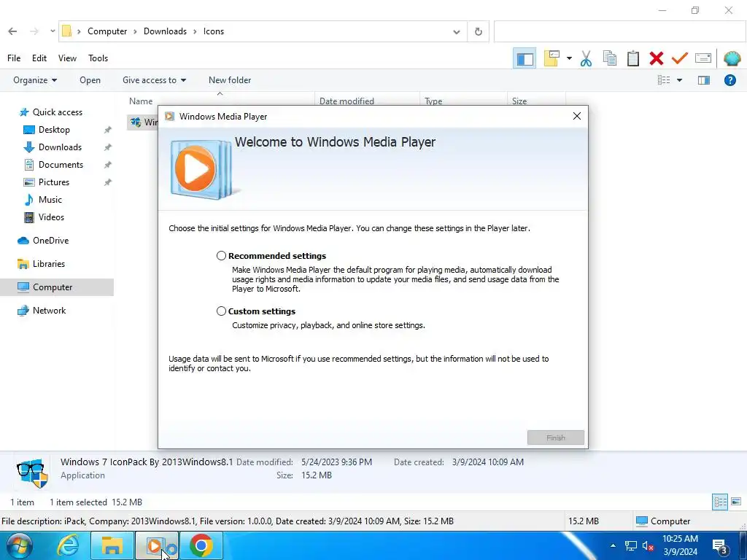Click the change view icon
Viewport: 747px width, 560px height.
click(664, 80)
